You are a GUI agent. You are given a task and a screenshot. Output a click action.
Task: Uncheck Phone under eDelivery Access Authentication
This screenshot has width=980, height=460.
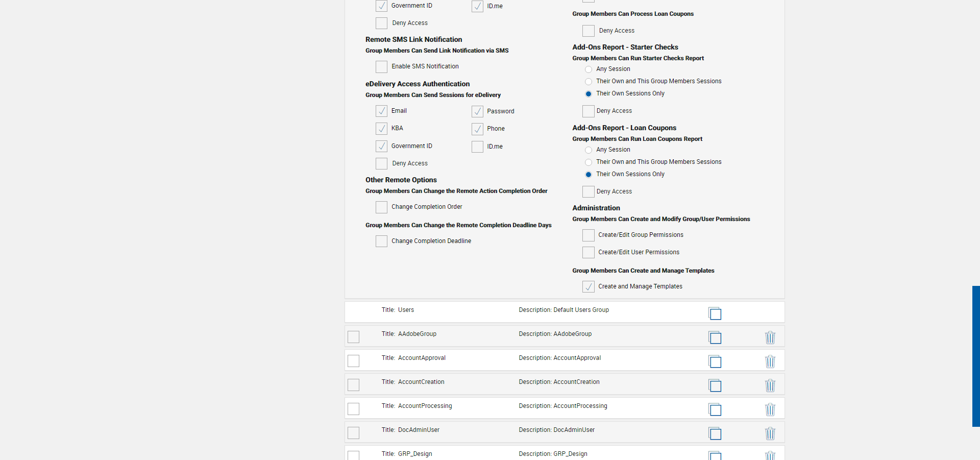tap(477, 129)
